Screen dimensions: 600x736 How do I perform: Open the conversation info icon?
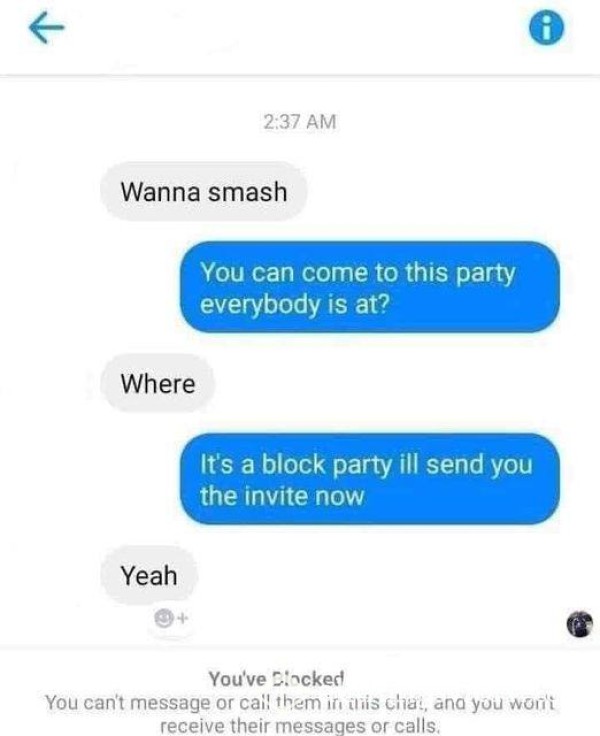[546, 28]
